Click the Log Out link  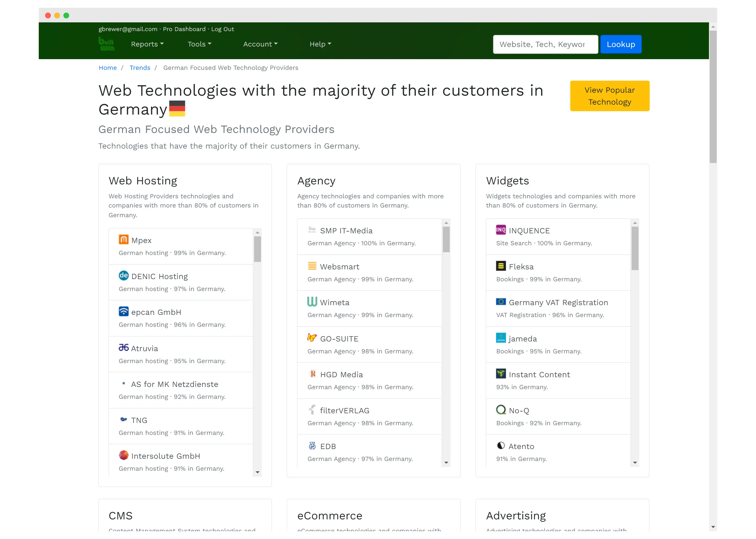223,29
